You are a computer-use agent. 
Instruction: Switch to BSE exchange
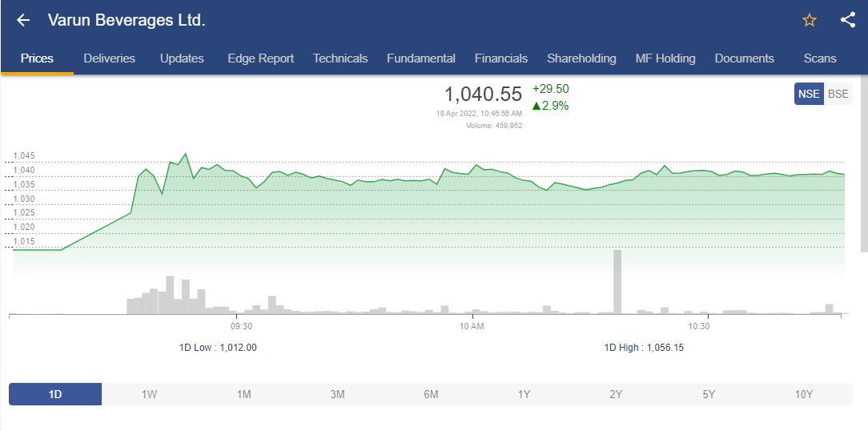[838, 94]
